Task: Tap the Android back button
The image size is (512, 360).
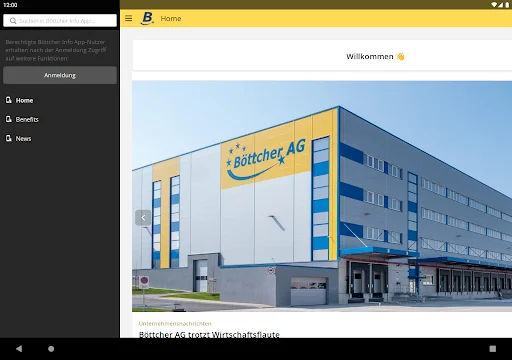Action: pyautogui.click(x=19, y=349)
